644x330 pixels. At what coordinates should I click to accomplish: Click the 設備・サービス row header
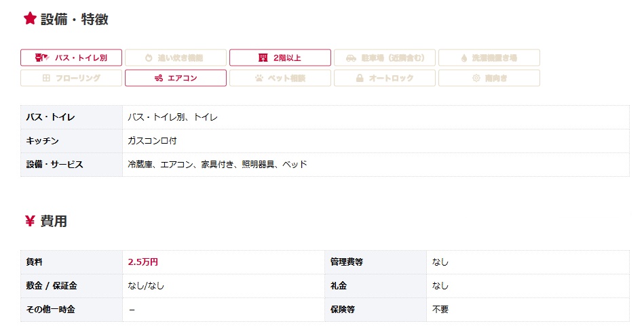[x=54, y=164]
